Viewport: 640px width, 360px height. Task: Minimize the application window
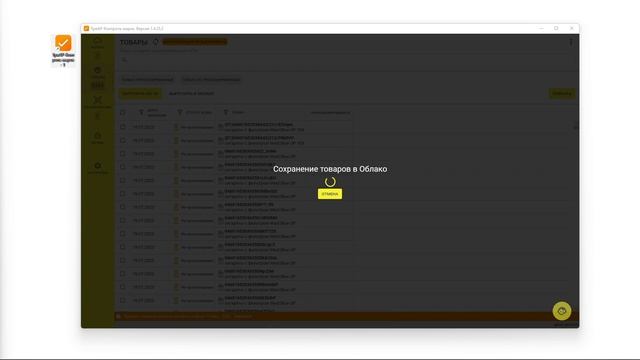(542, 29)
